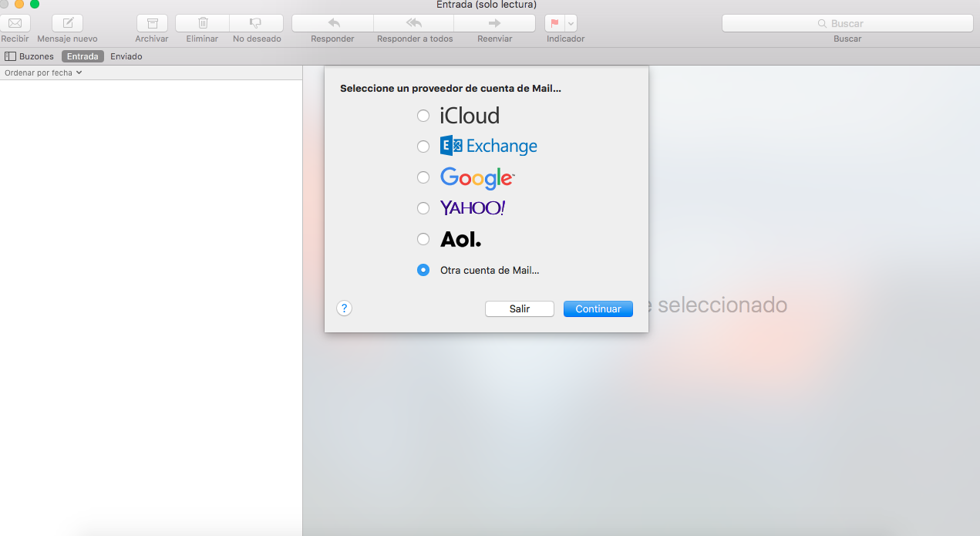Mark as junk with No deseado icon
Viewport: 980px width, 536px height.
click(x=256, y=23)
